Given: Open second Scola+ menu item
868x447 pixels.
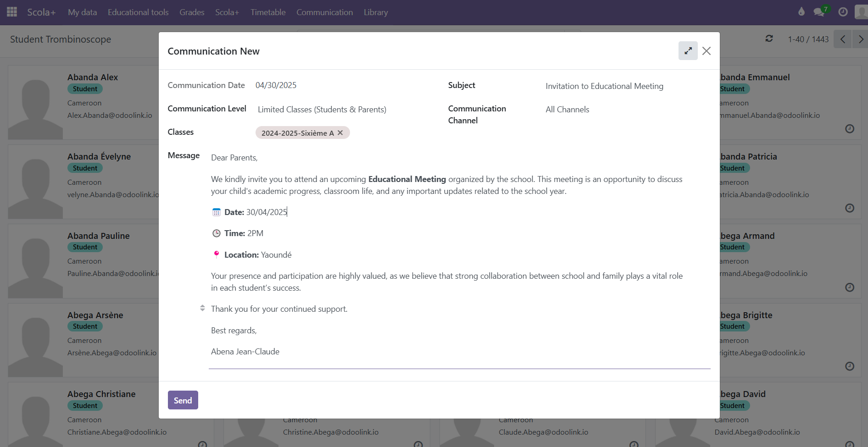Looking at the screenshot, I should [x=227, y=12].
